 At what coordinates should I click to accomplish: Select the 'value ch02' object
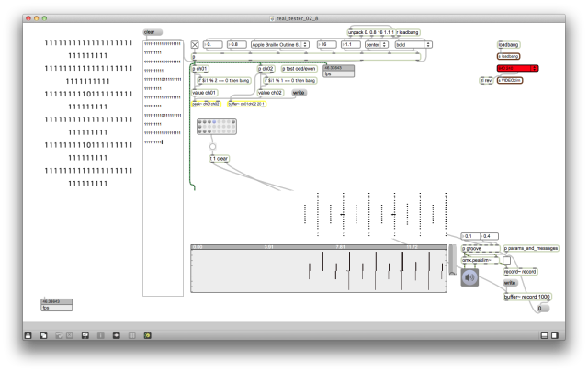point(270,93)
